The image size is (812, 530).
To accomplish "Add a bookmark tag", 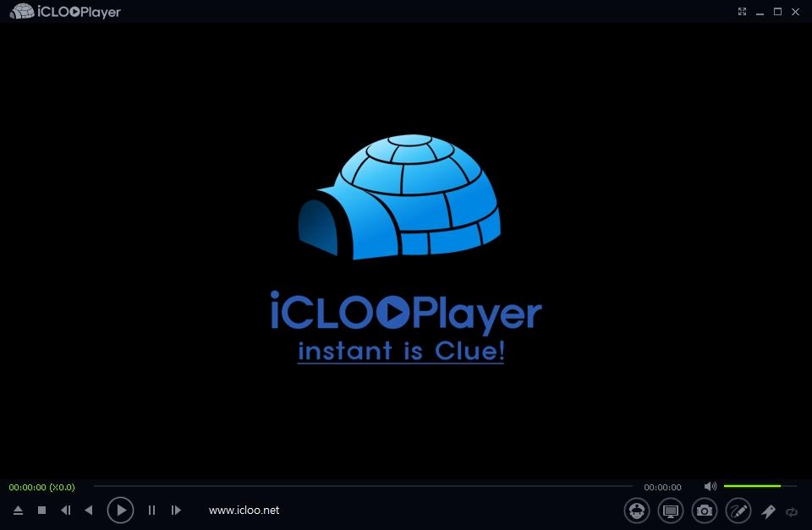I will click(x=769, y=511).
